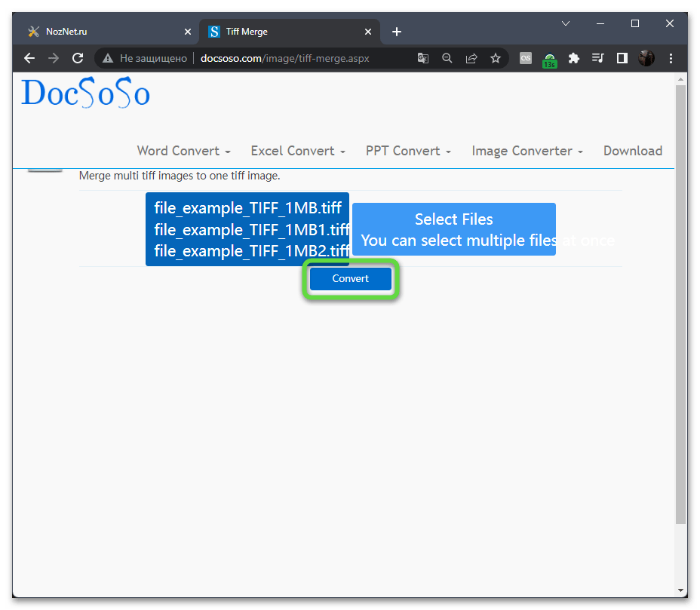Click file_example_TIFF_1MB1.tiff in the list
The width and height of the screenshot is (700, 610).
(x=252, y=230)
